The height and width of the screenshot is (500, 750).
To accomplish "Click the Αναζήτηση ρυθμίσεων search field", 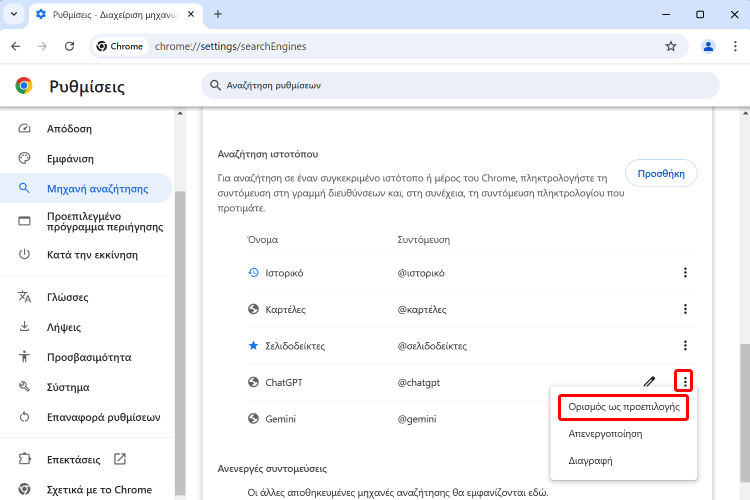I will 460,86.
